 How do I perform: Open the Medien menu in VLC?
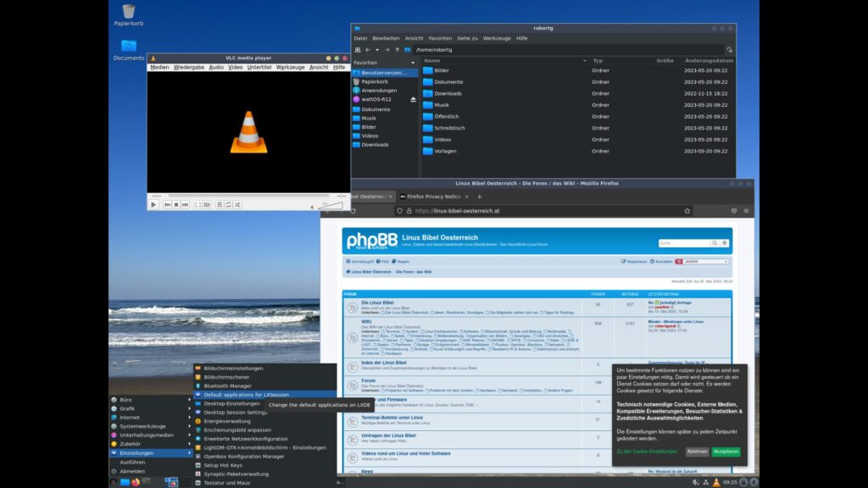tap(159, 67)
